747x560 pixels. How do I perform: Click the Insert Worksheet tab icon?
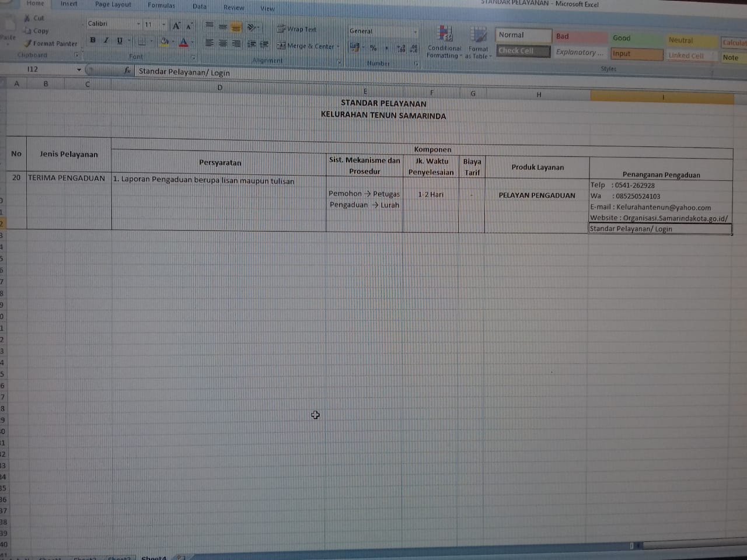(x=181, y=558)
